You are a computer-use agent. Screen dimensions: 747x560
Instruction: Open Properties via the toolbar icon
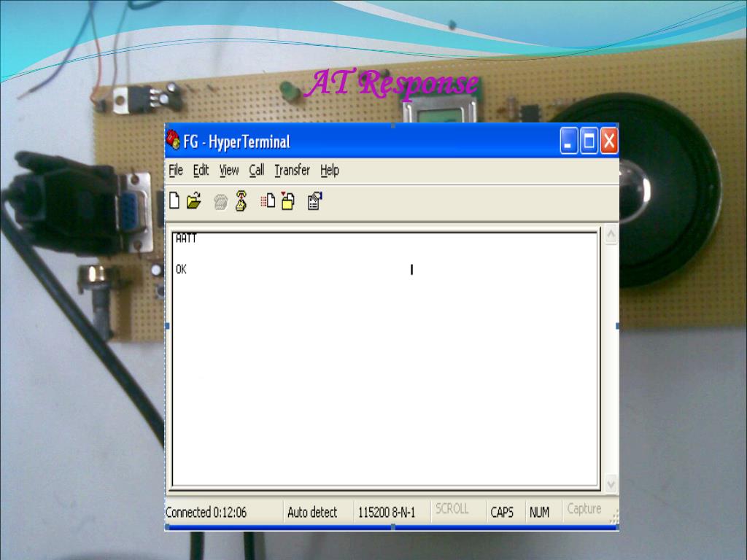tap(314, 201)
